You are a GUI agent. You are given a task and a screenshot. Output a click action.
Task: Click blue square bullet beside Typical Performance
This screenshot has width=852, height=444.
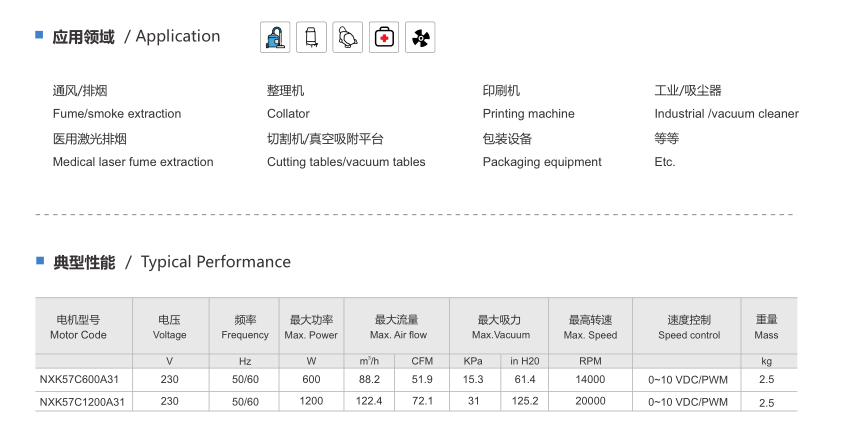click(x=40, y=261)
